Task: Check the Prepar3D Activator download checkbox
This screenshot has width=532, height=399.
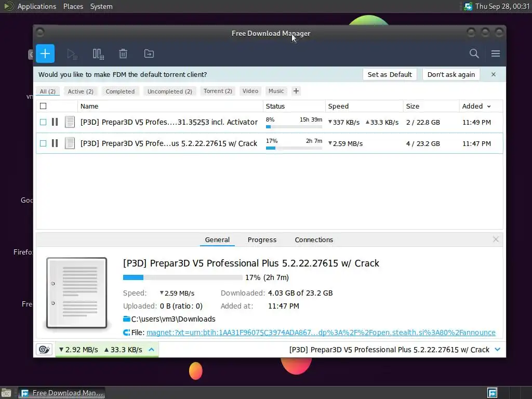Action: [x=43, y=122]
